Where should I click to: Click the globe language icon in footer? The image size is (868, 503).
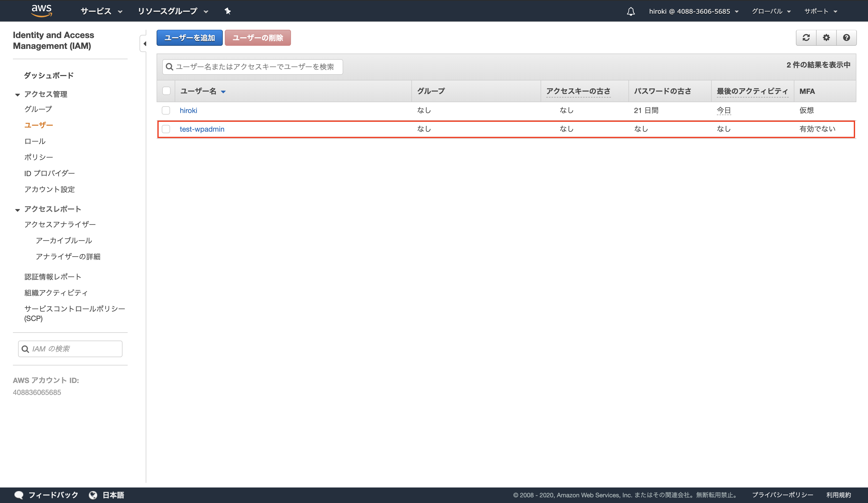pyautogui.click(x=93, y=495)
